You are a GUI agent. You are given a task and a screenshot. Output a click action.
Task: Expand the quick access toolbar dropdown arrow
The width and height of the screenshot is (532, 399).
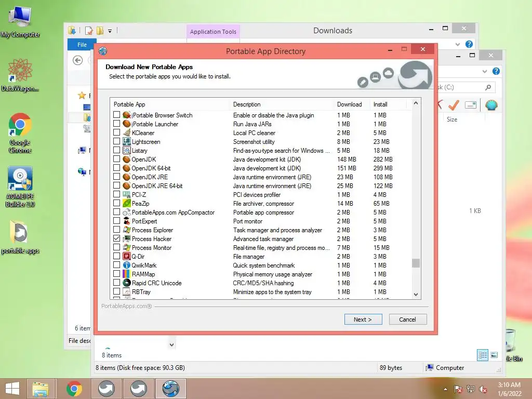tap(110, 31)
